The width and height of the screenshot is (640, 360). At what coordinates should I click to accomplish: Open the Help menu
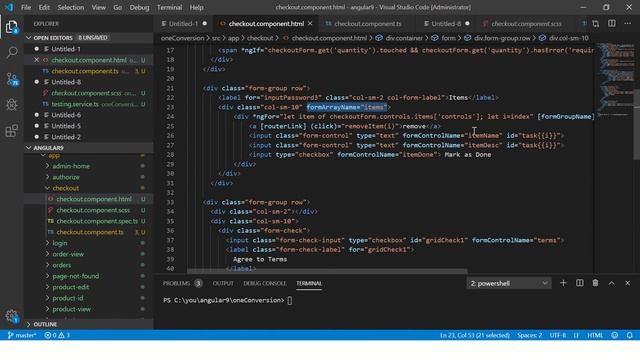tap(196, 7)
